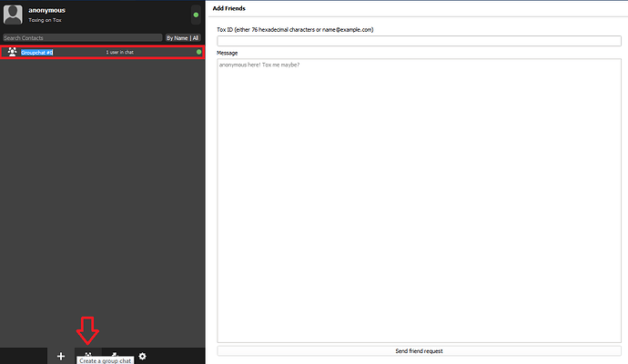Click the 1 user in chat label
Screen dimensions: 628x364
(x=120, y=52)
